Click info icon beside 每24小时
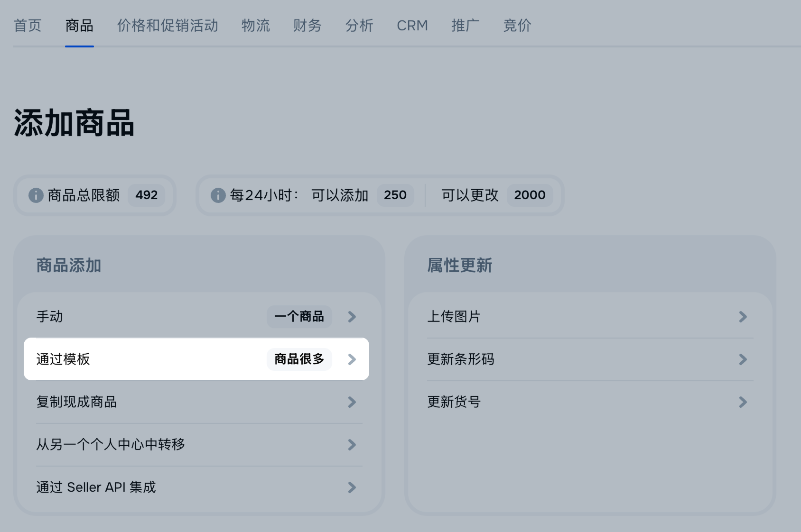Image resolution: width=801 pixels, height=532 pixels. [x=218, y=195]
